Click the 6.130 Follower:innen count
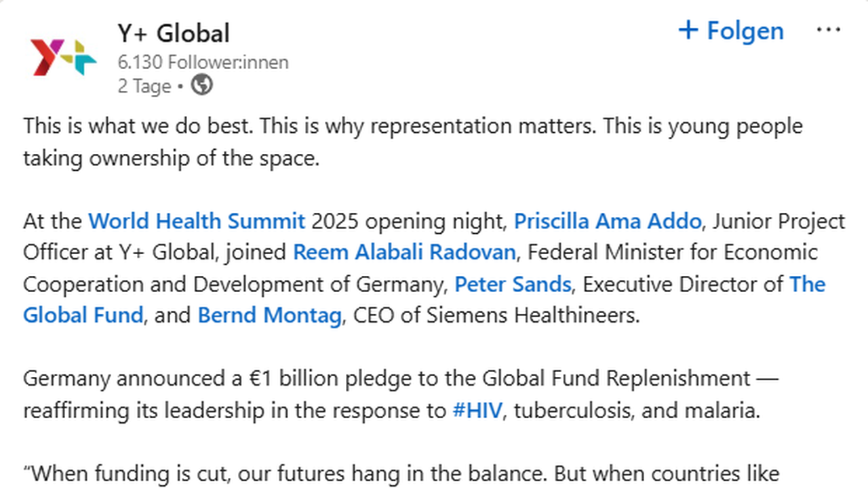The image size is (868, 488). [203, 62]
